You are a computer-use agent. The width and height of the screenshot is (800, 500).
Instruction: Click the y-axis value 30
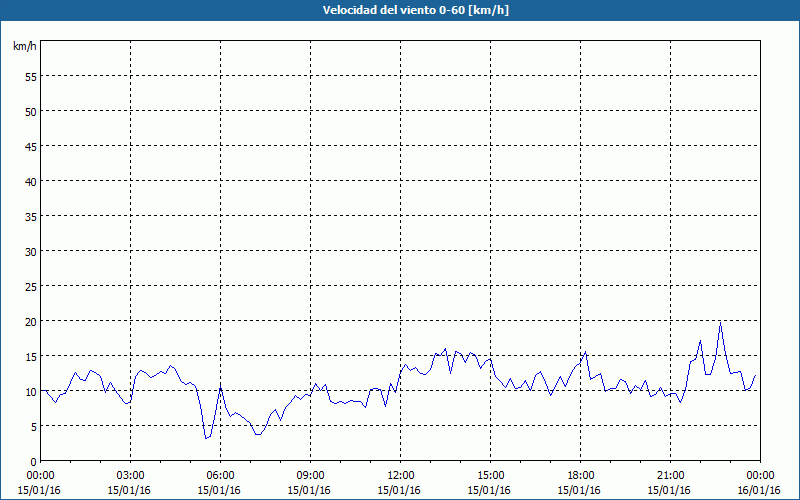tap(31, 252)
